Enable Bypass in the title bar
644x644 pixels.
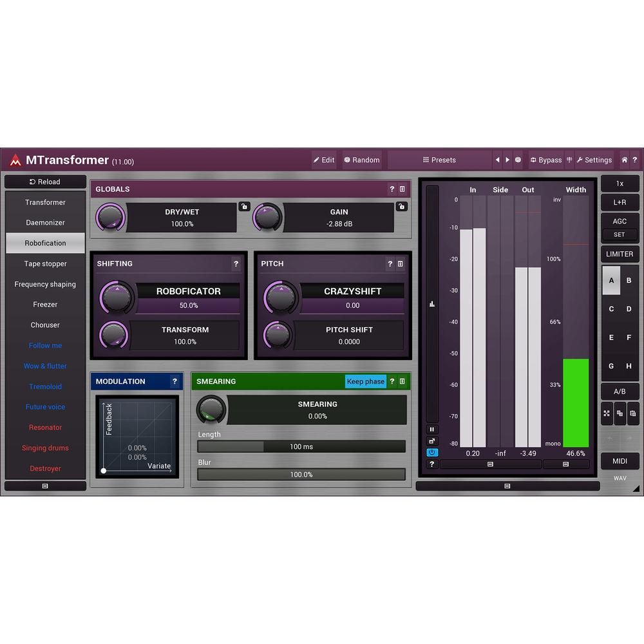coord(546,160)
